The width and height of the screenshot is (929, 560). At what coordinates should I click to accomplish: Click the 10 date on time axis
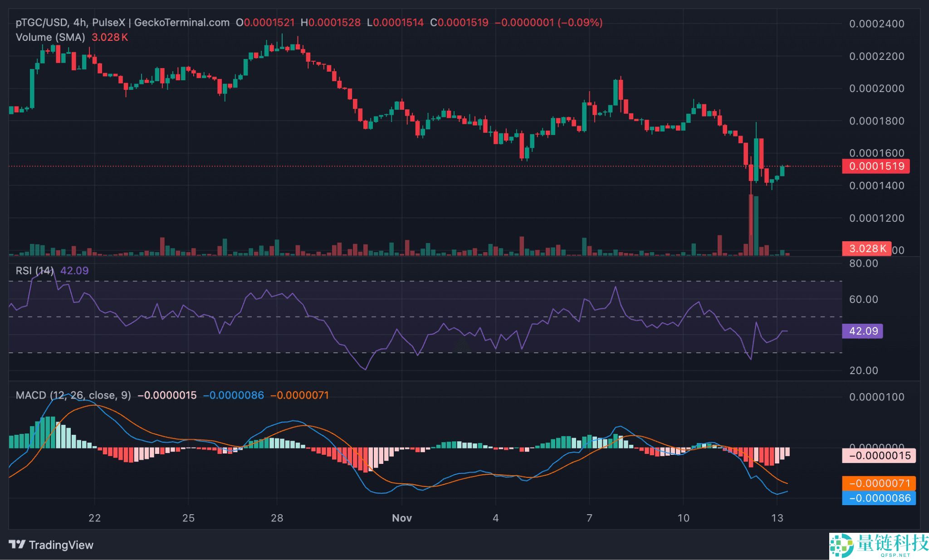click(x=683, y=518)
